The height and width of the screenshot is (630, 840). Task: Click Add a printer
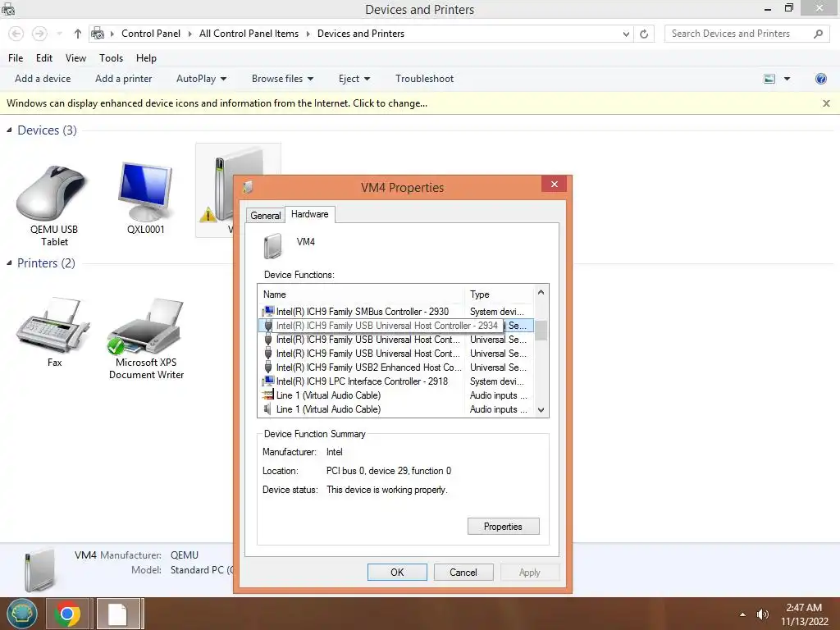pyautogui.click(x=123, y=79)
